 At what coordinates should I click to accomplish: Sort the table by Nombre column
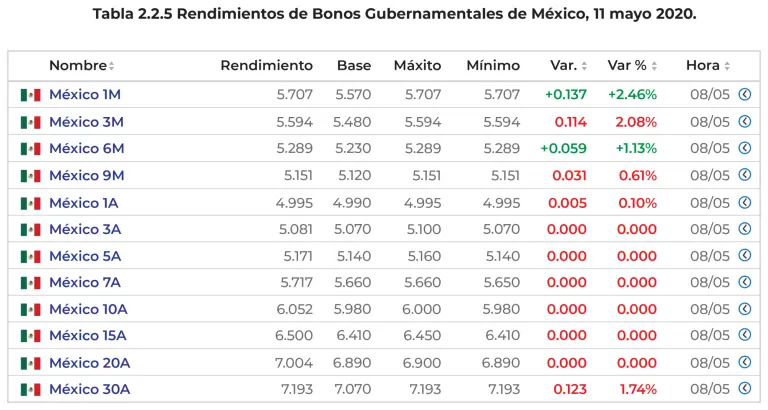click(x=81, y=66)
